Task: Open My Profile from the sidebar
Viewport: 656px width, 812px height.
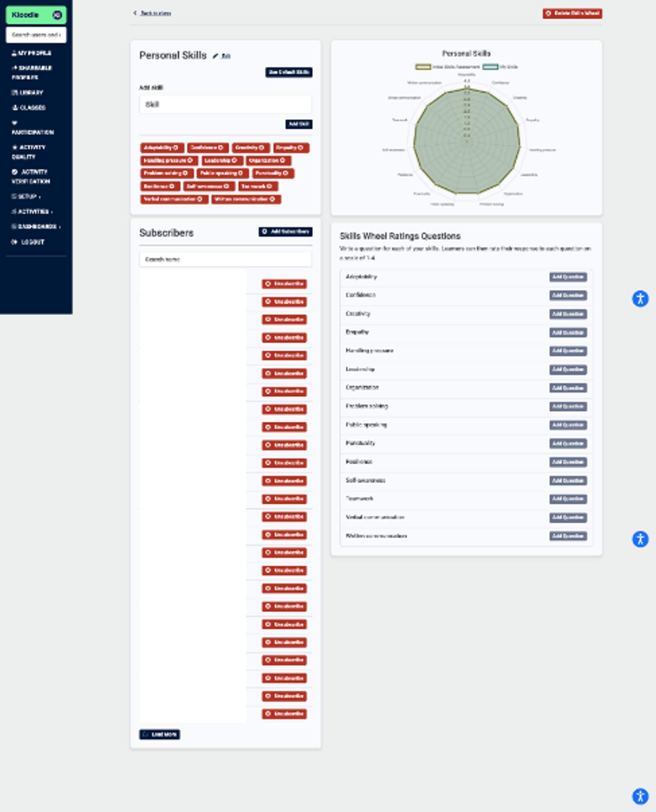Action: click(32, 53)
